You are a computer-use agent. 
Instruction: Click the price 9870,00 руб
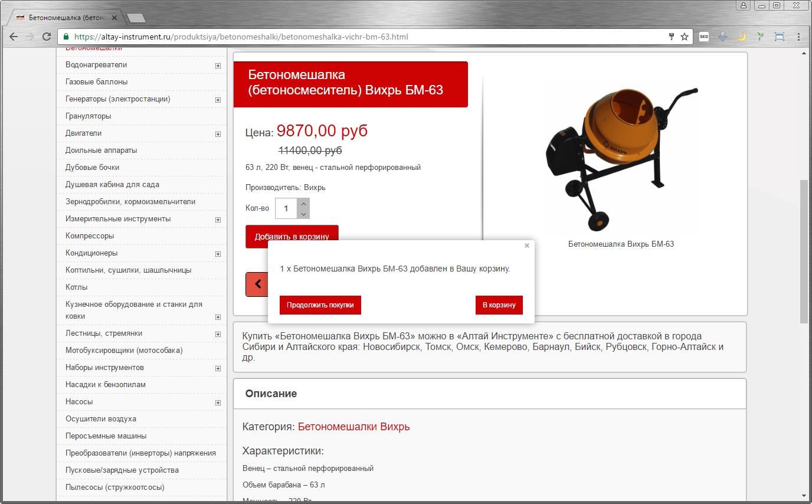tap(322, 130)
